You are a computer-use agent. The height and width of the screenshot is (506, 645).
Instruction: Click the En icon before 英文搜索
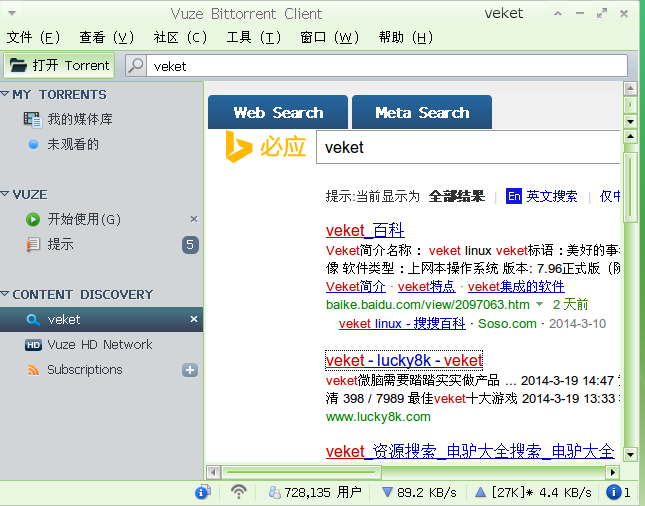click(514, 196)
